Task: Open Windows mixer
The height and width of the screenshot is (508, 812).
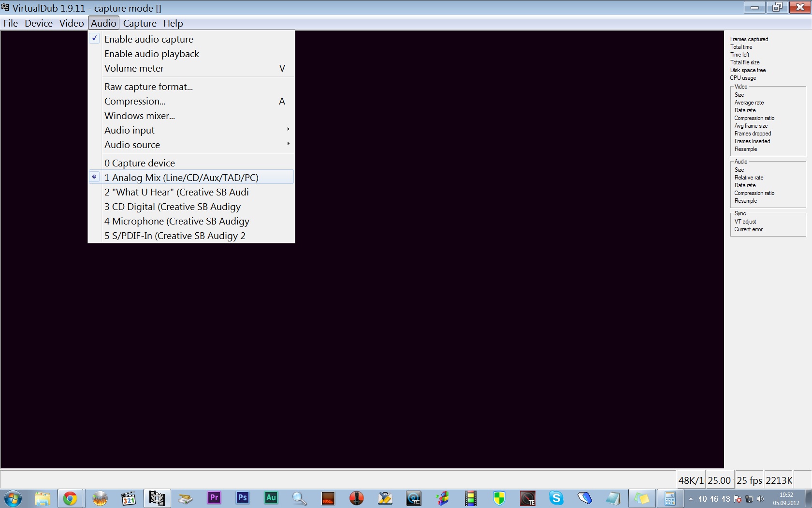Action: 191,116
